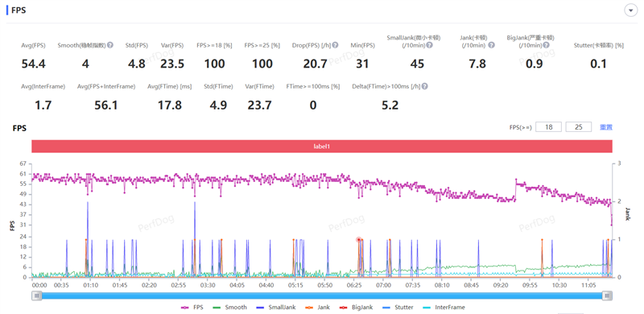This screenshot has height=314, width=644.
Task: Open help icon next to Smooth(稳帧指数)
Action: (x=110, y=45)
